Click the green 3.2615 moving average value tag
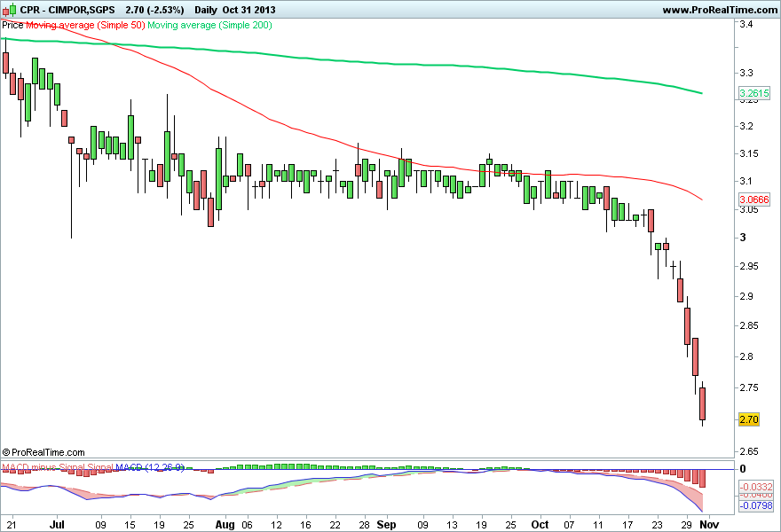The height and width of the screenshot is (532, 781). pos(754,93)
